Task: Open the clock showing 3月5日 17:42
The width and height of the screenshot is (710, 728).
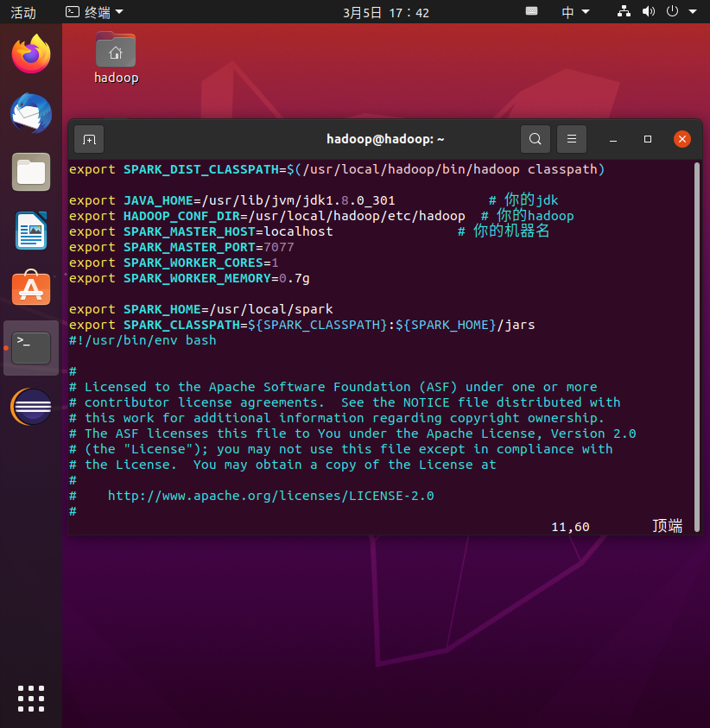Action: click(386, 13)
